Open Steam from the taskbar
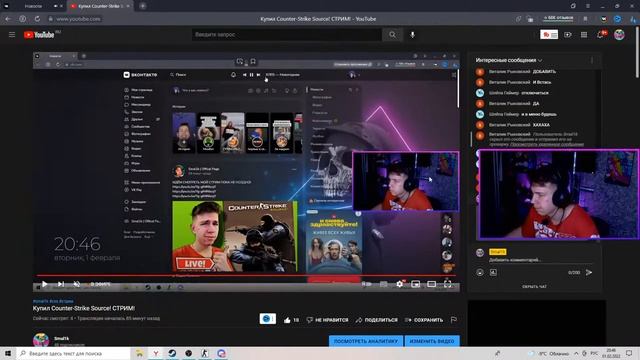640x360 pixels. pyautogui.click(x=172, y=353)
